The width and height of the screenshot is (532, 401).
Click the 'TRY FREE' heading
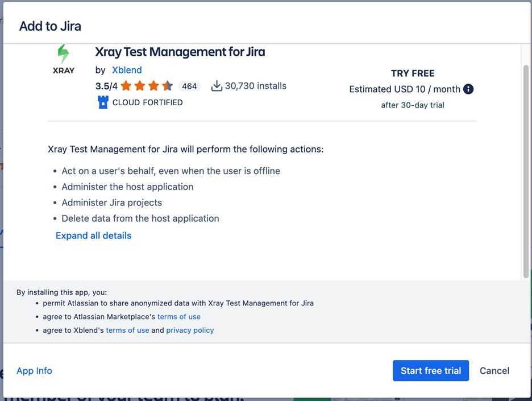click(x=413, y=73)
